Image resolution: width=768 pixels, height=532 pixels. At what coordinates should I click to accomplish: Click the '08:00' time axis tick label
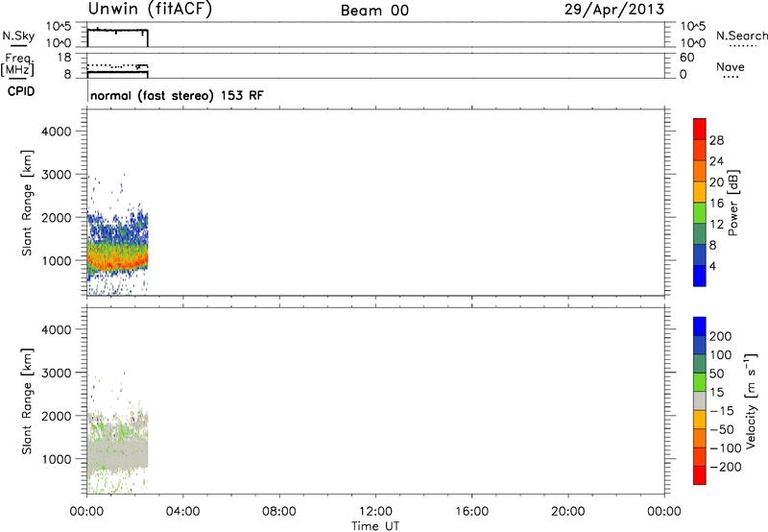279,512
